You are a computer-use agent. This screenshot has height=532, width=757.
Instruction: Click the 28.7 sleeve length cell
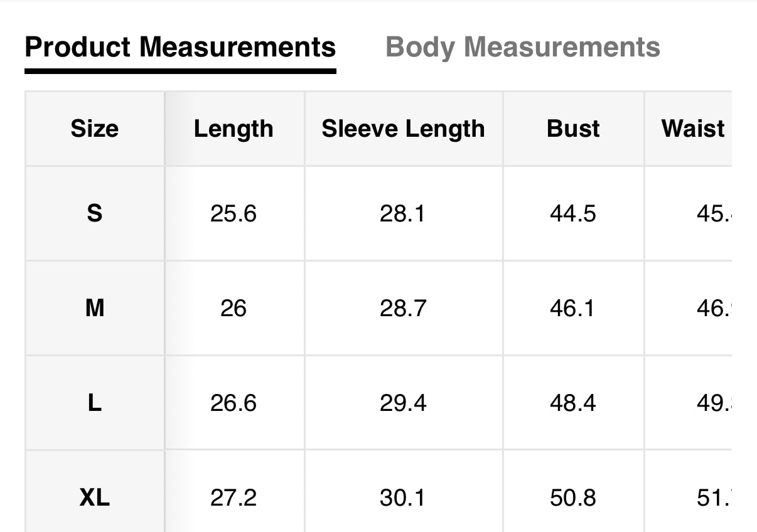tap(402, 308)
